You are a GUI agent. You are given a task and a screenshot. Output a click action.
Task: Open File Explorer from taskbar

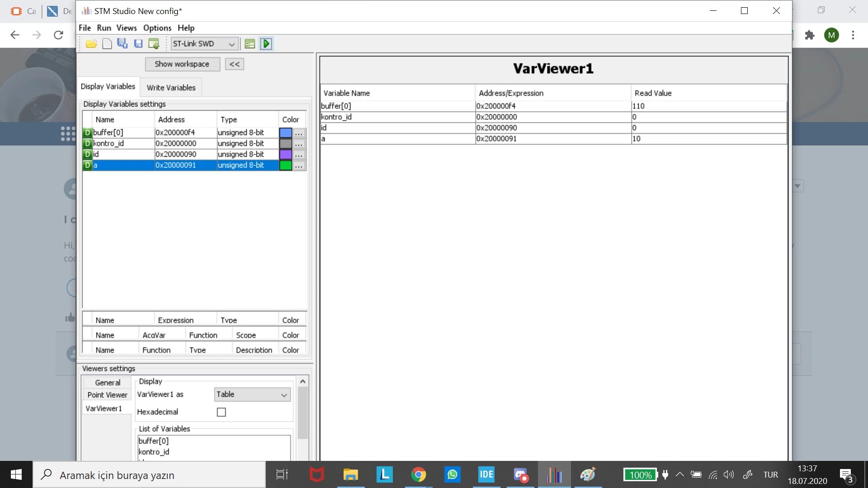coord(350,475)
